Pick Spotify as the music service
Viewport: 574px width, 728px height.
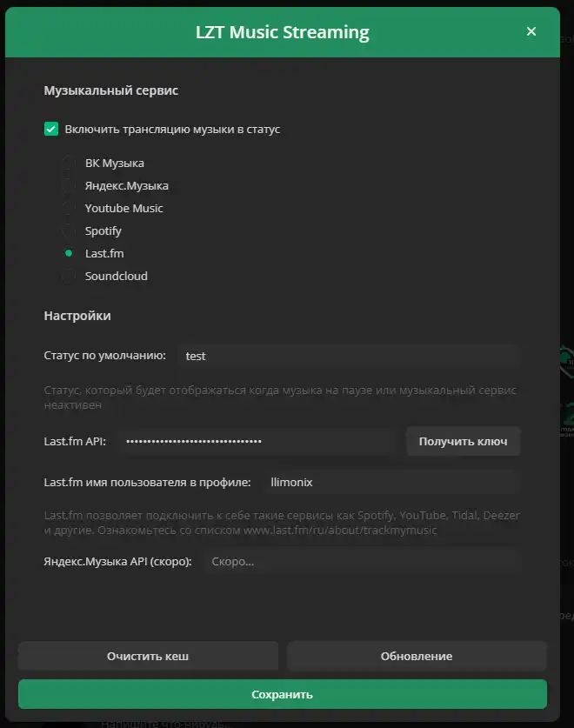click(69, 231)
